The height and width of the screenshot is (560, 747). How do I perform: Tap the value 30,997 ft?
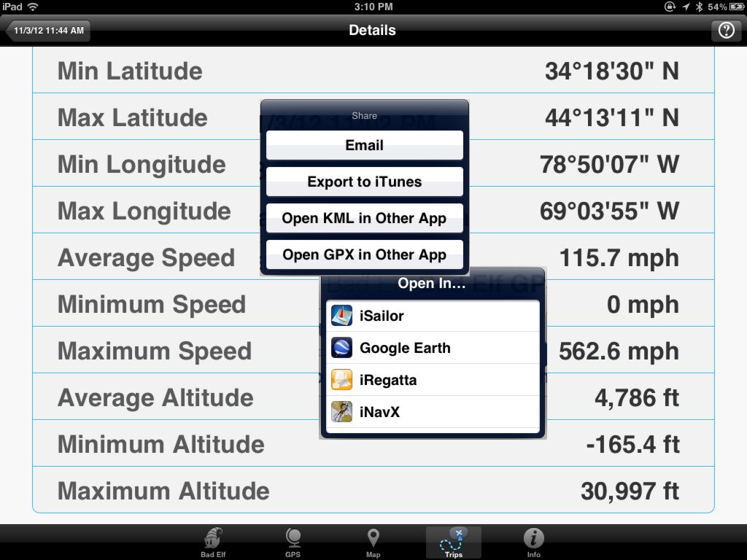[x=630, y=491]
